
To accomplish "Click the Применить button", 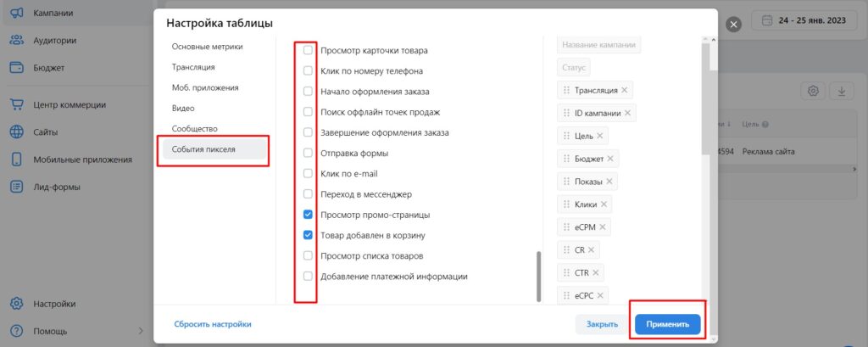I will [668, 324].
